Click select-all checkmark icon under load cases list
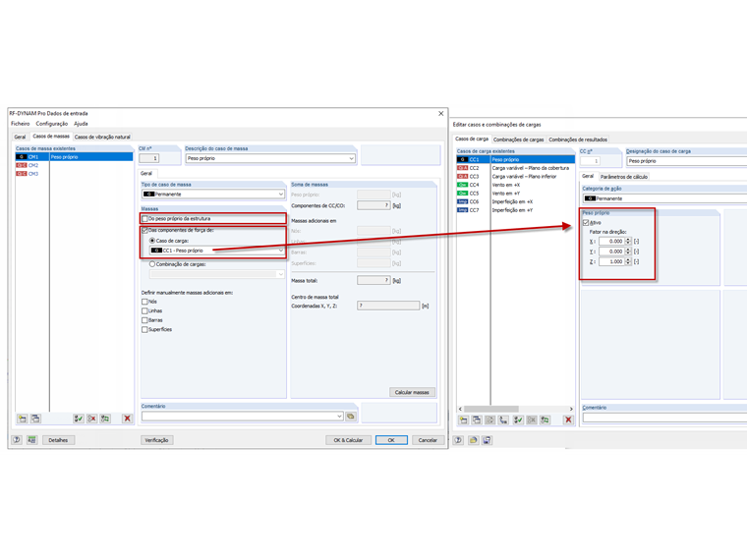The width and height of the screenshot is (747, 560). (518, 420)
